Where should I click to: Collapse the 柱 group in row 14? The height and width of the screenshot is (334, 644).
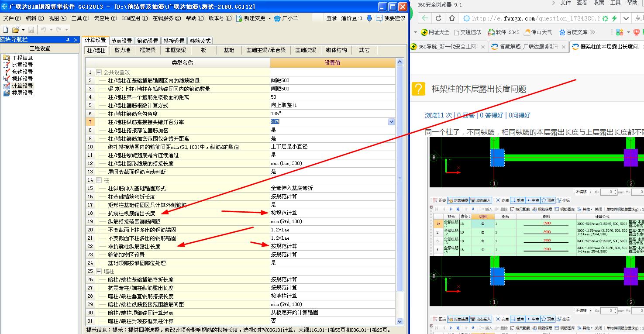click(99, 180)
